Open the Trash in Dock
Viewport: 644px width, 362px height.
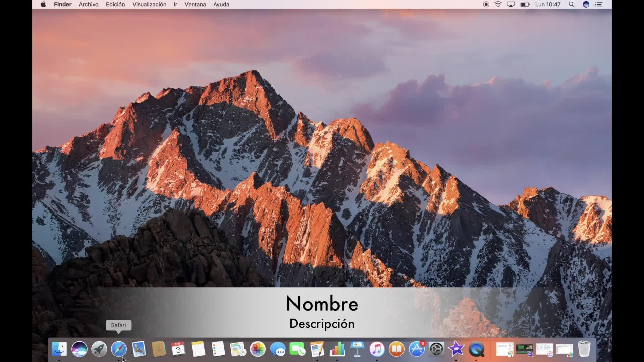584,349
